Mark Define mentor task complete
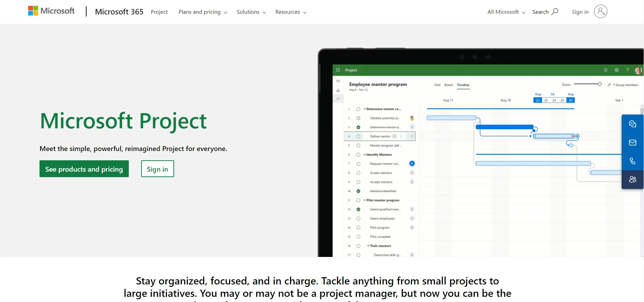644x302 pixels. [358, 136]
